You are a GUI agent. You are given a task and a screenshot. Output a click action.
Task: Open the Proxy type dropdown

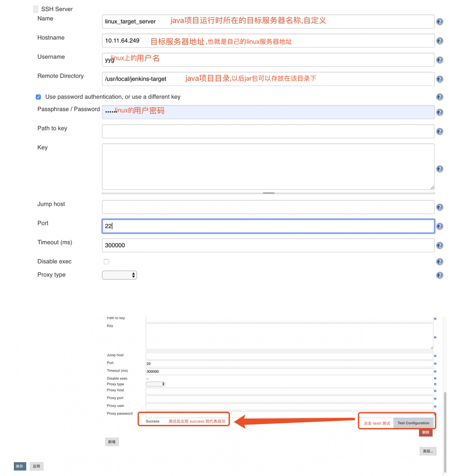[x=119, y=275]
